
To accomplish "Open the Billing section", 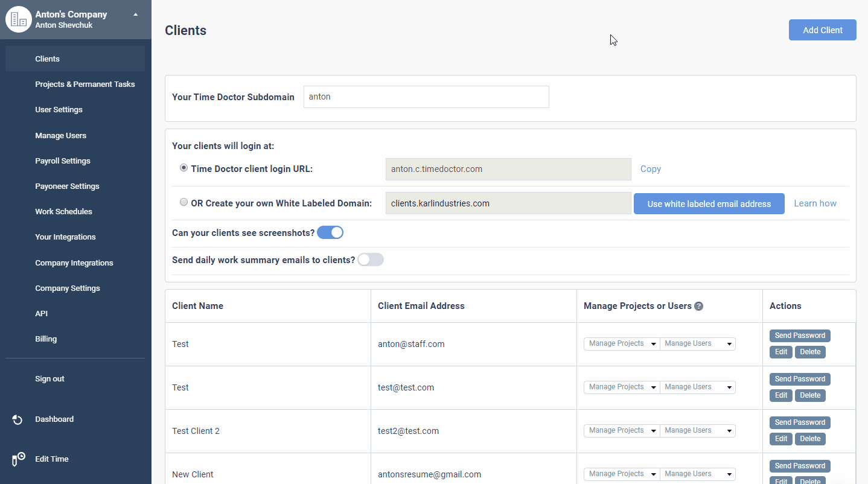I will 46,339.
